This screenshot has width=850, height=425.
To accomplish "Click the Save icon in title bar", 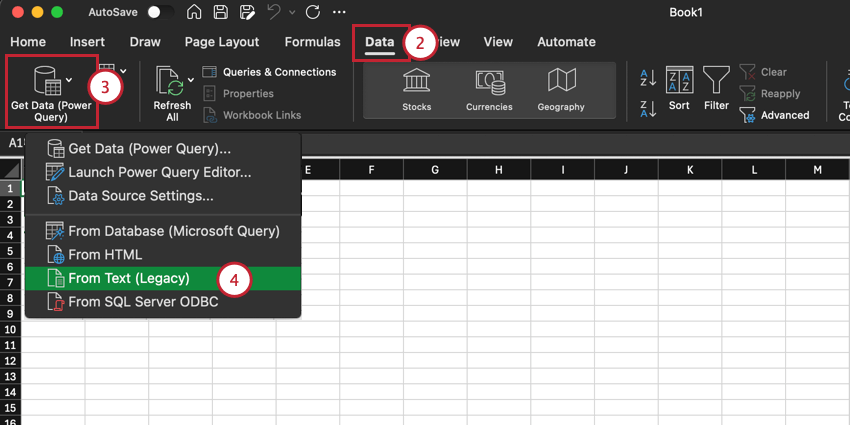I will (220, 13).
